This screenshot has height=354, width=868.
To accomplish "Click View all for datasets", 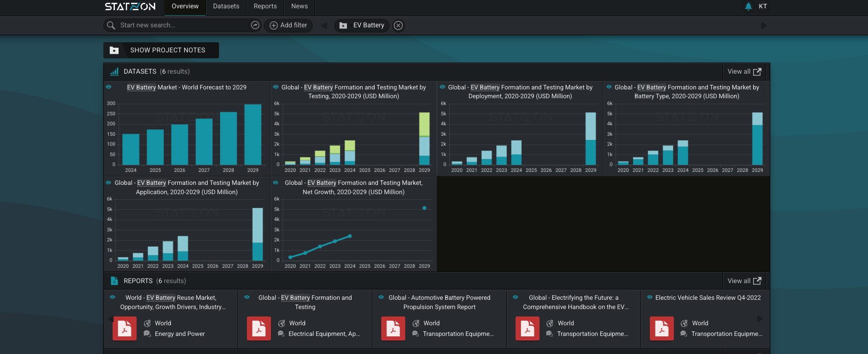I will point(744,71).
